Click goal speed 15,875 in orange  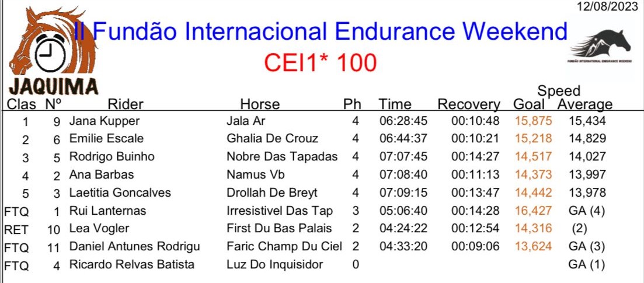click(534, 121)
